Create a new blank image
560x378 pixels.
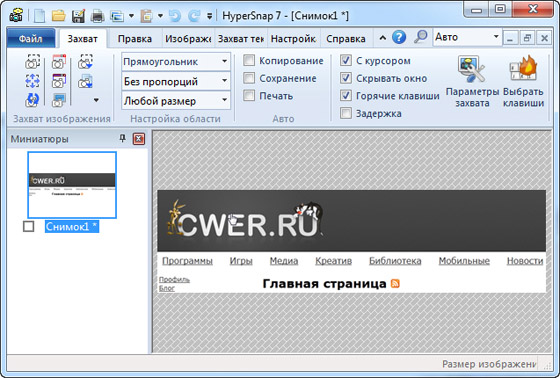[x=39, y=16]
